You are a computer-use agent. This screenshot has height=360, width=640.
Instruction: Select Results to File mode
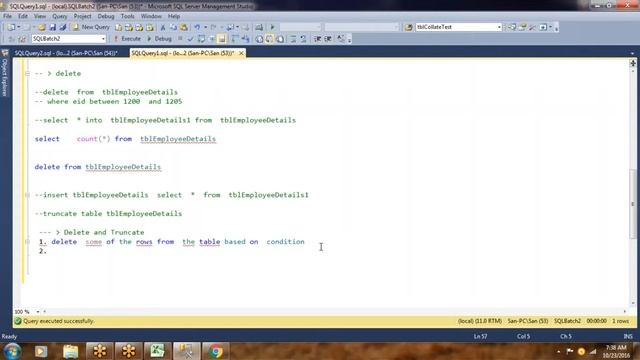(x=280, y=39)
